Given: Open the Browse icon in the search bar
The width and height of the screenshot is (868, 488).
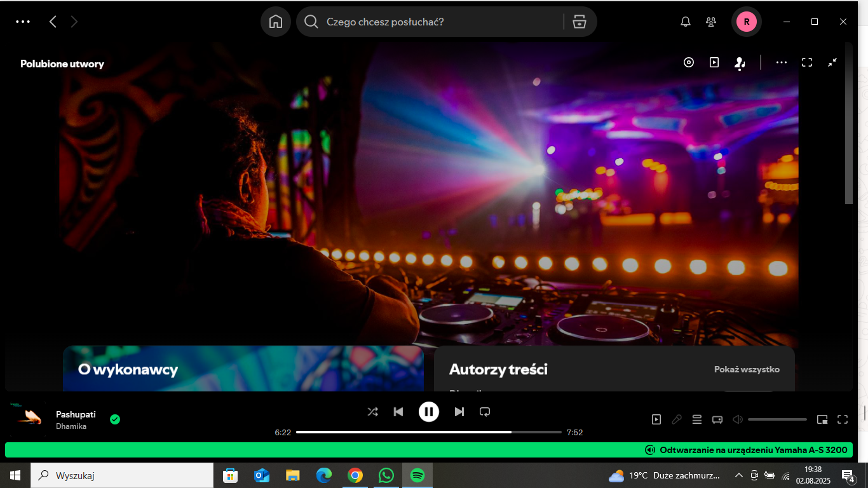Looking at the screenshot, I should tap(579, 22).
